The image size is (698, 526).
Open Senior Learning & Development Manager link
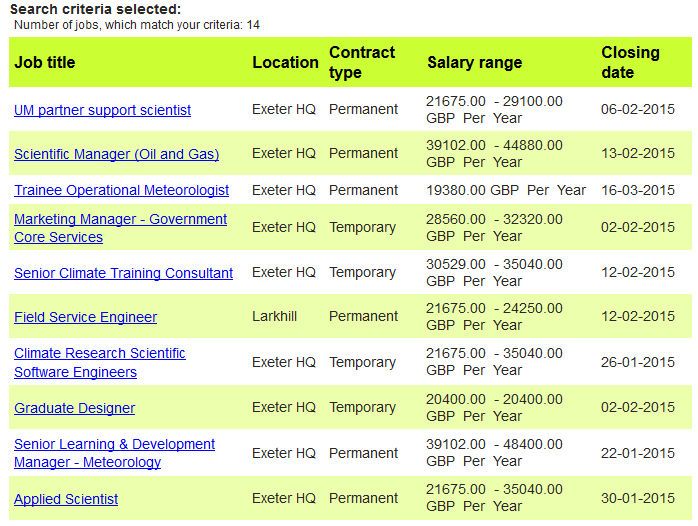tap(114, 453)
